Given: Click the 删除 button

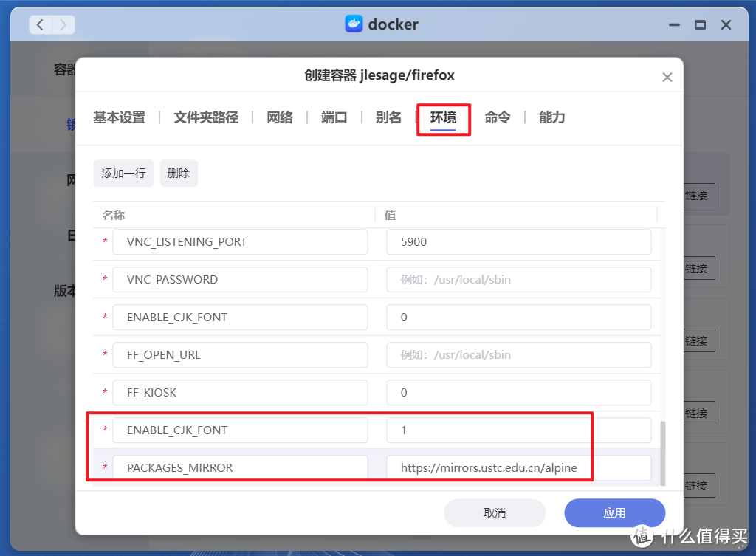Looking at the screenshot, I should pyautogui.click(x=179, y=173).
